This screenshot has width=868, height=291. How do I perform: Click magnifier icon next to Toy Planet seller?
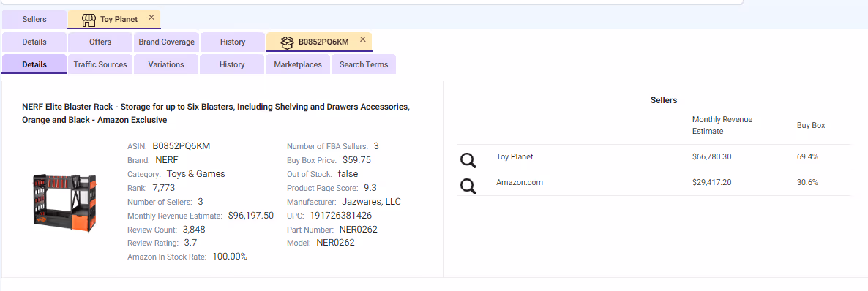point(468,160)
